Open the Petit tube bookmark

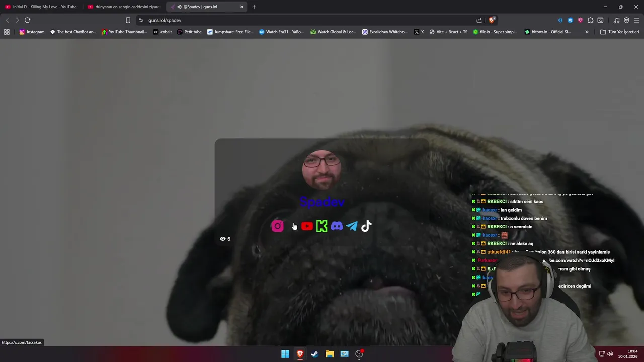[190, 32]
